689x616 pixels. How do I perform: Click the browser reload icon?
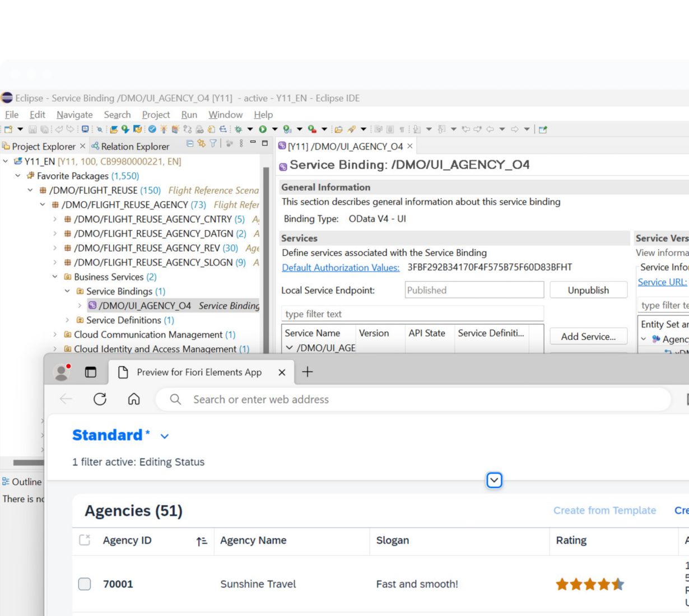[100, 399]
